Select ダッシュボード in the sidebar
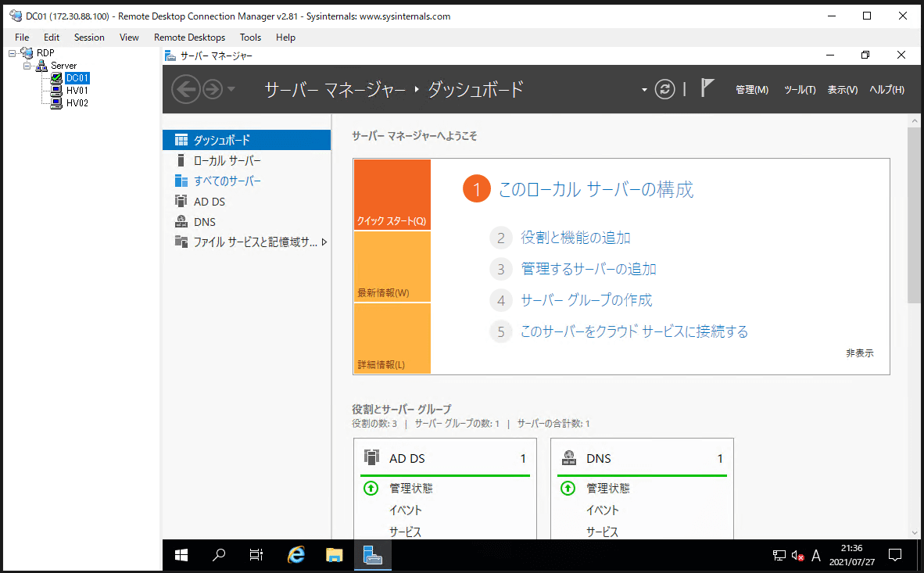This screenshot has height=573, width=924. 246,140
